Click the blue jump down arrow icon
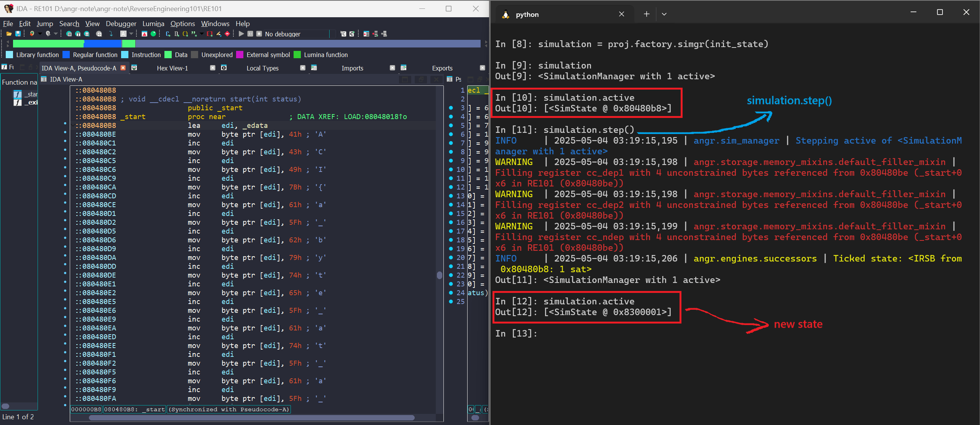The width and height of the screenshot is (980, 425). pyautogui.click(x=111, y=34)
